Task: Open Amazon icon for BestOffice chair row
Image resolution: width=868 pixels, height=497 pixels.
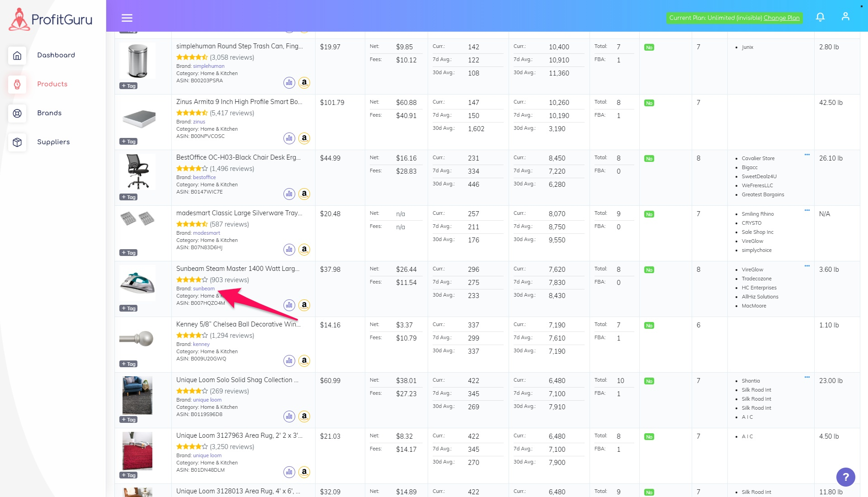Action: pos(304,194)
